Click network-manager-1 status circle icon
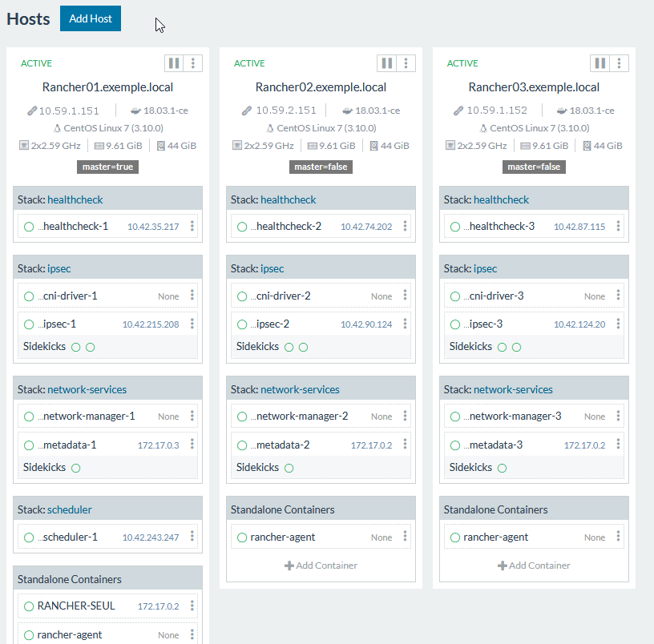 29,417
